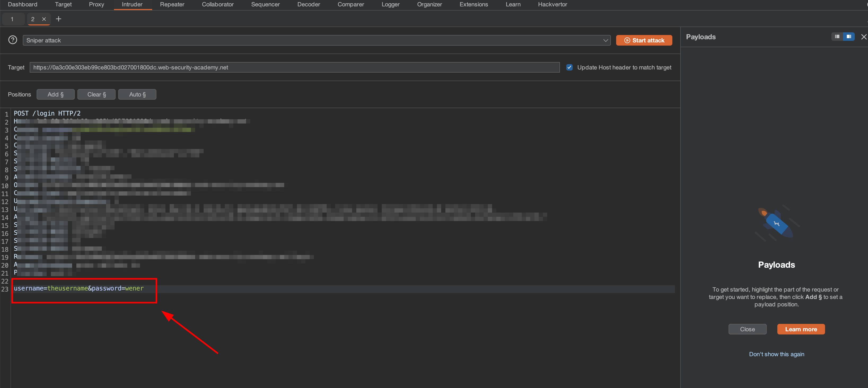Open the Repeater tab
Image resolution: width=868 pixels, height=388 pixels.
(x=172, y=5)
